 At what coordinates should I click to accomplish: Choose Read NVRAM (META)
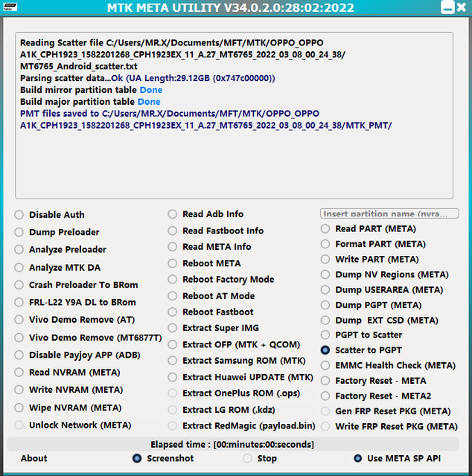(19, 372)
